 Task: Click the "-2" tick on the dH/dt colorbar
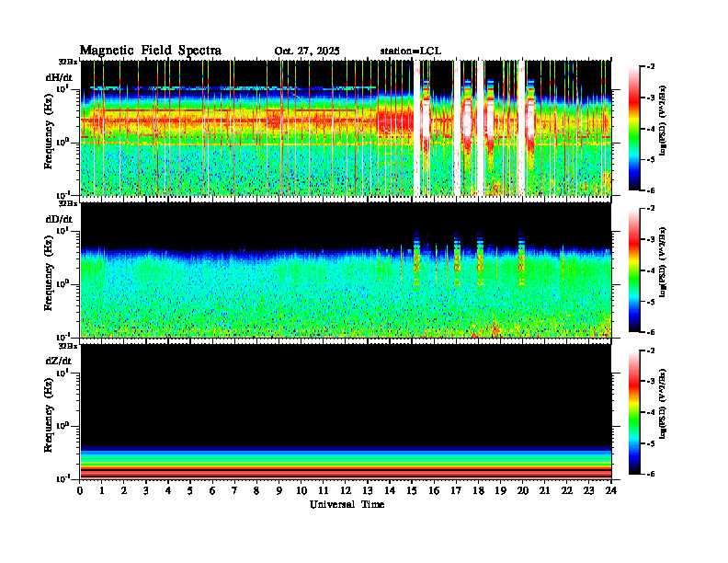click(651, 67)
